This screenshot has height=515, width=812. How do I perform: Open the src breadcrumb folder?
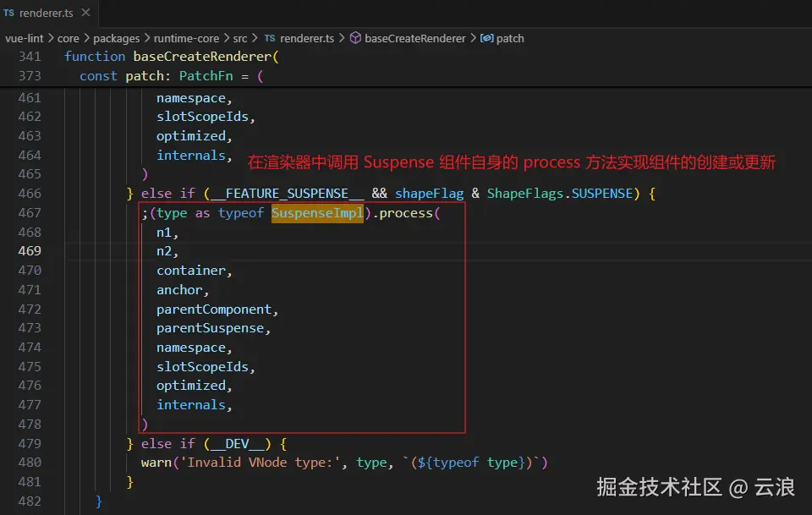point(240,38)
